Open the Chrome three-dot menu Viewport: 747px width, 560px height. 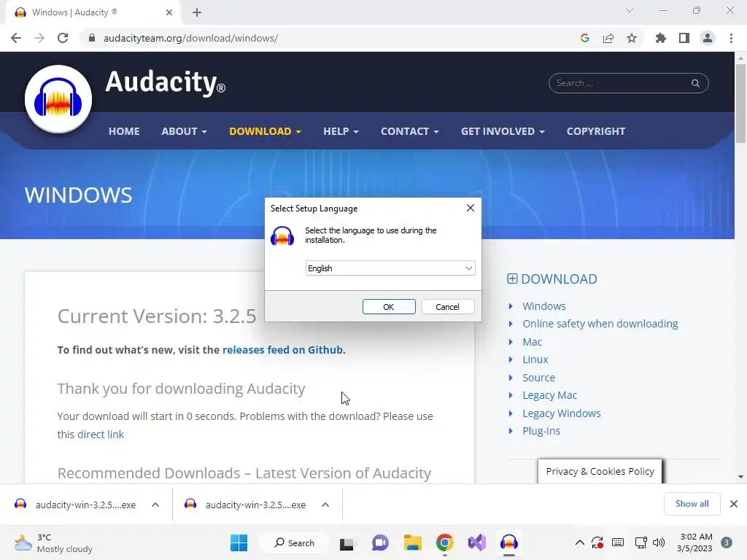[x=731, y=38]
